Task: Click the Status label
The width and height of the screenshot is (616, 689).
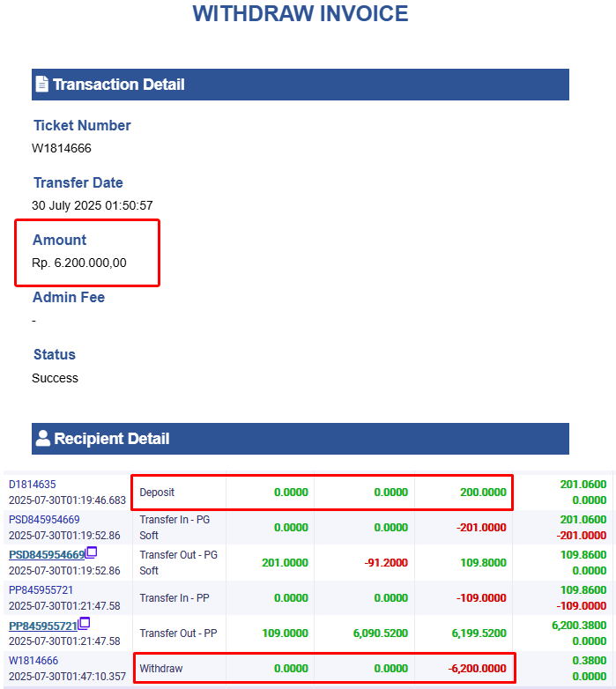Action: click(55, 354)
